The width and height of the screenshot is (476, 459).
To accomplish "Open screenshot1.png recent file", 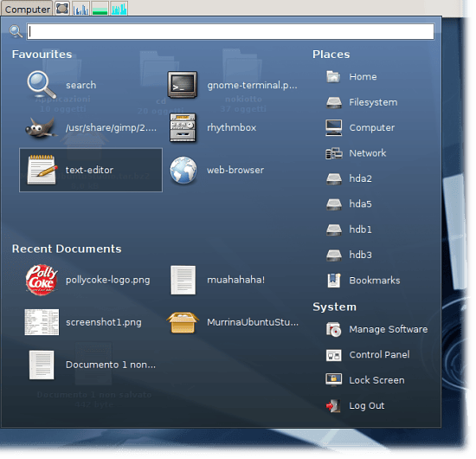I will (x=42, y=322).
